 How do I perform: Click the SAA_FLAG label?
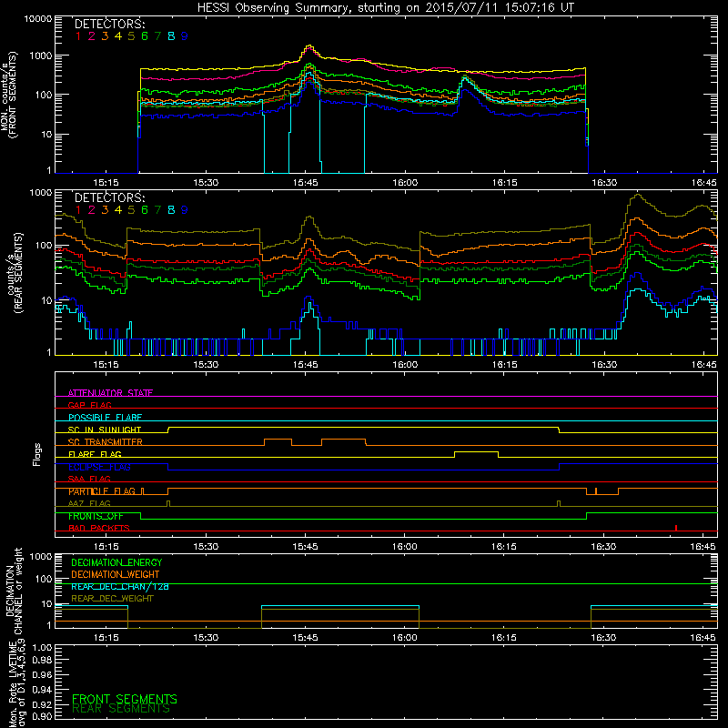point(89,479)
